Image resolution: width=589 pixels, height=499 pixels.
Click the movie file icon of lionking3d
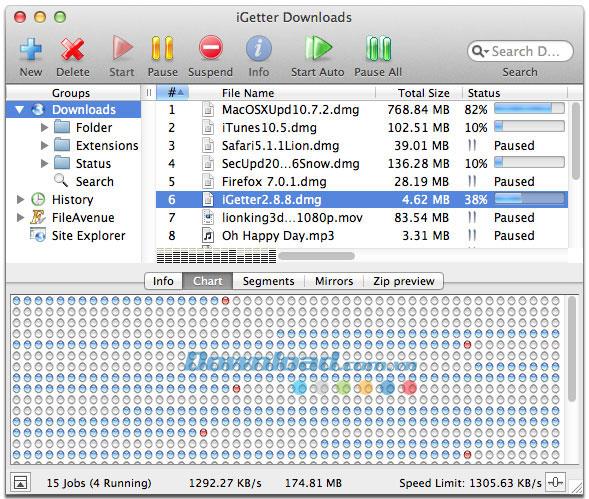tap(208, 218)
